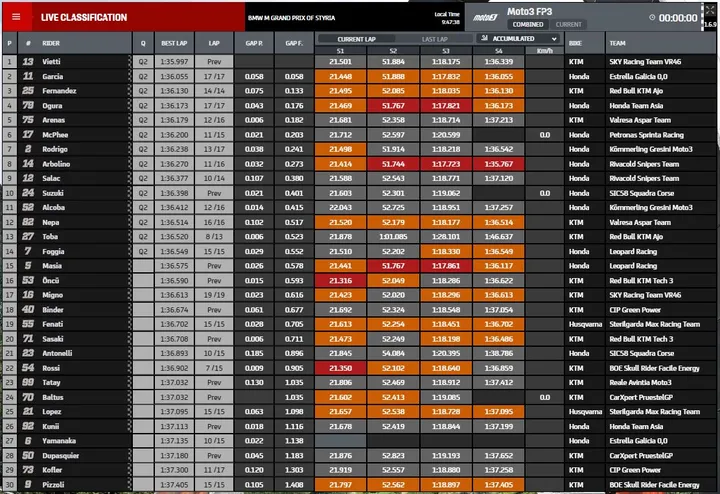
Task: Click the LAP column header
Action: click(x=214, y=43)
